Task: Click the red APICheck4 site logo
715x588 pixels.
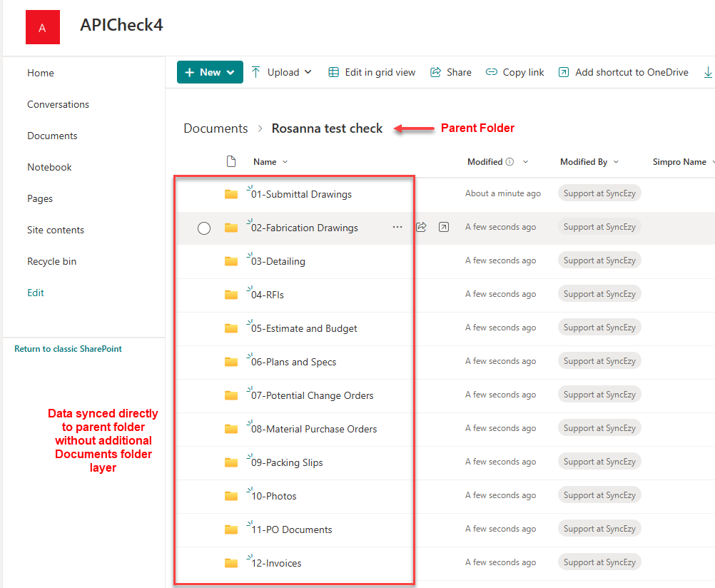Action: [42, 27]
